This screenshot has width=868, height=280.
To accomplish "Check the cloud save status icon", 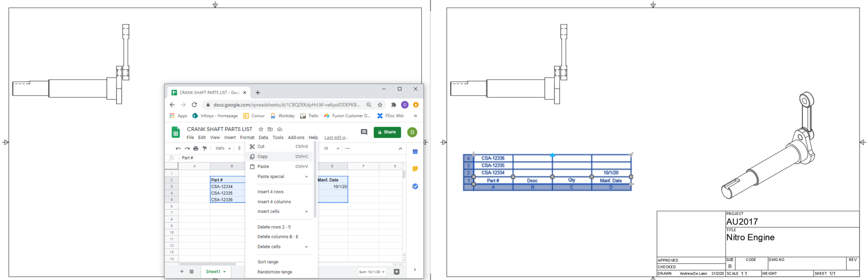I will (280, 129).
